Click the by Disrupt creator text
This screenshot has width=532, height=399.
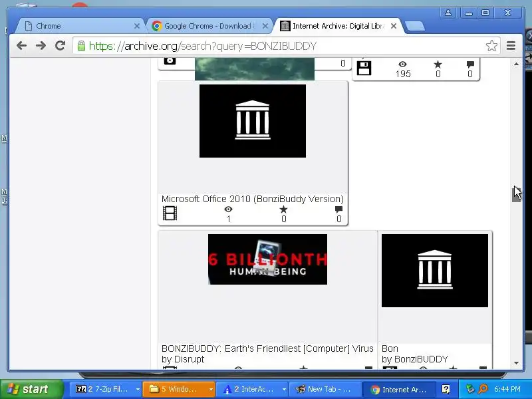[183, 359]
